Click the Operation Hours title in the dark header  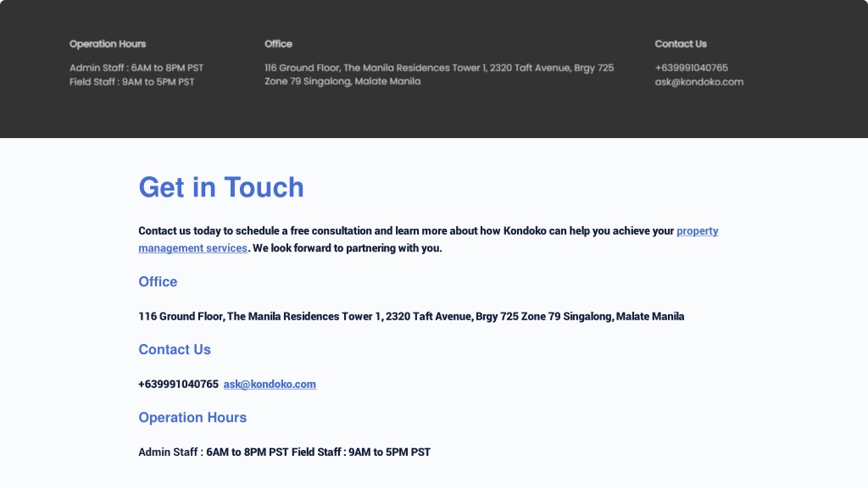pos(108,44)
